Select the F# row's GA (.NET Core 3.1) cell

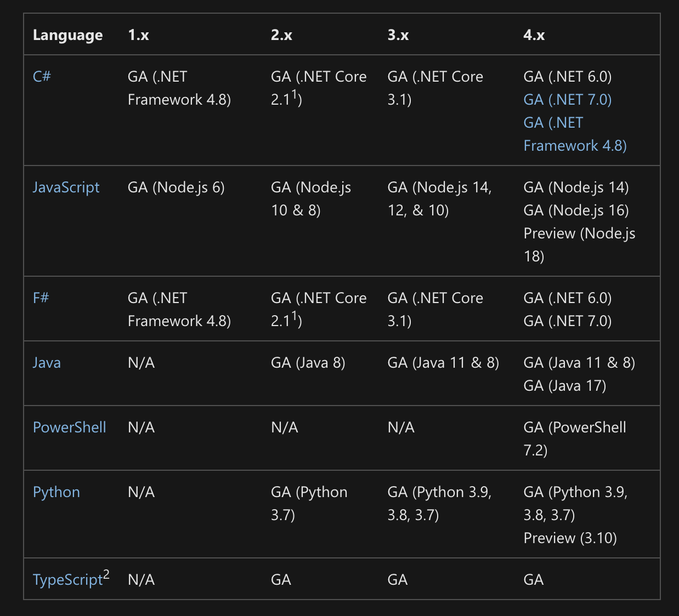pyautogui.click(x=435, y=310)
